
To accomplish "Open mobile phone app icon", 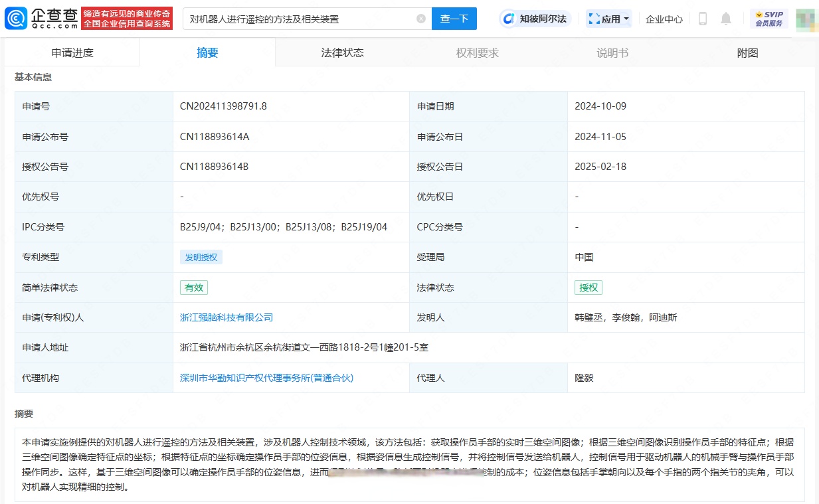I will pos(703,19).
